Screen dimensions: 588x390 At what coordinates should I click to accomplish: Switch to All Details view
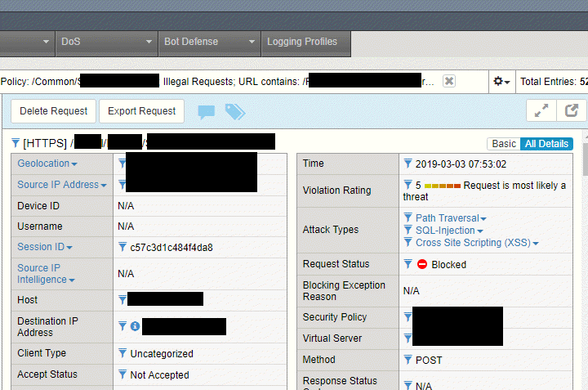[x=546, y=144]
